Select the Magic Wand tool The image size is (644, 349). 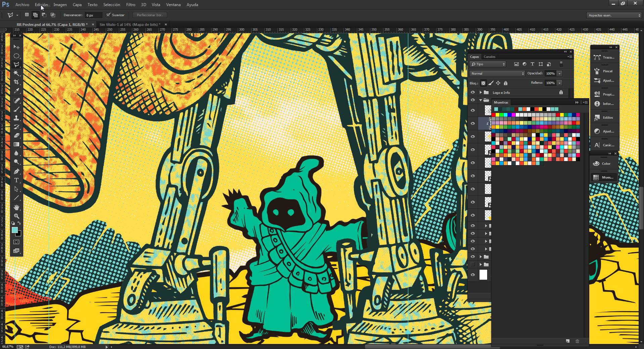pos(16,73)
